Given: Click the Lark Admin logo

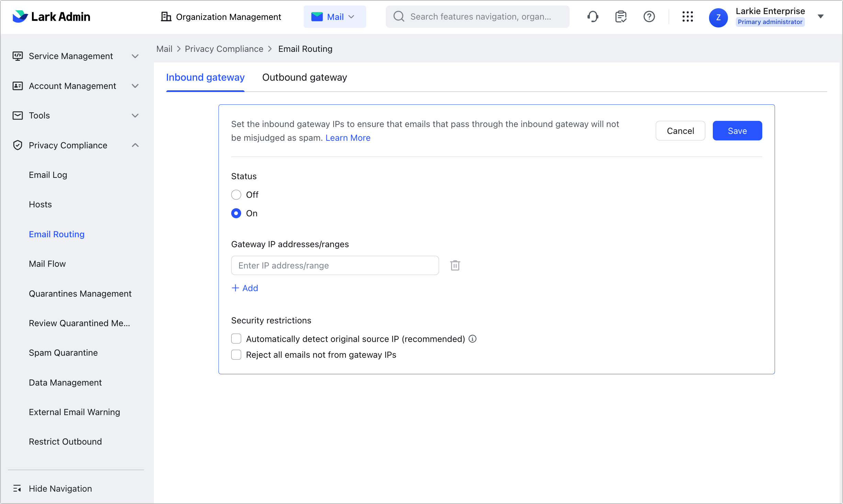Looking at the screenshot, I should coord(51,16).
